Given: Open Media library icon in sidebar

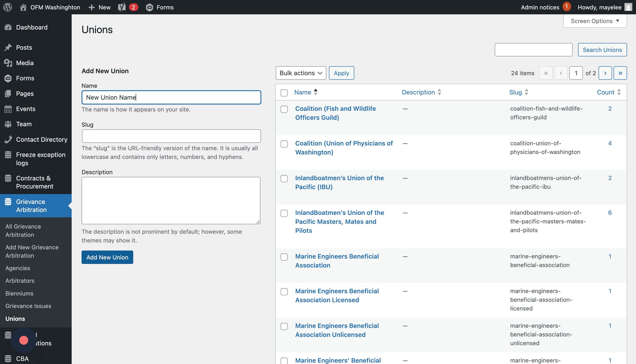Looking at the screenshot, I should point(8,63).
